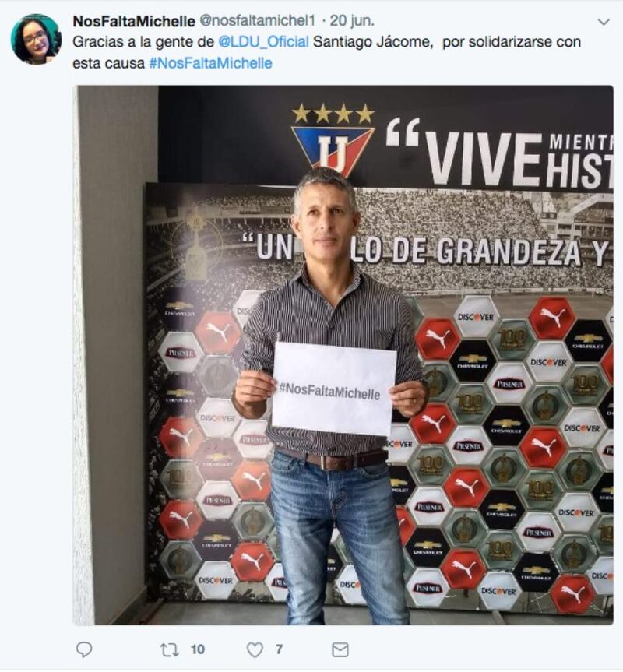
Task: Open the @LDU_Oficial mention link
Action: tap(263, 42)
